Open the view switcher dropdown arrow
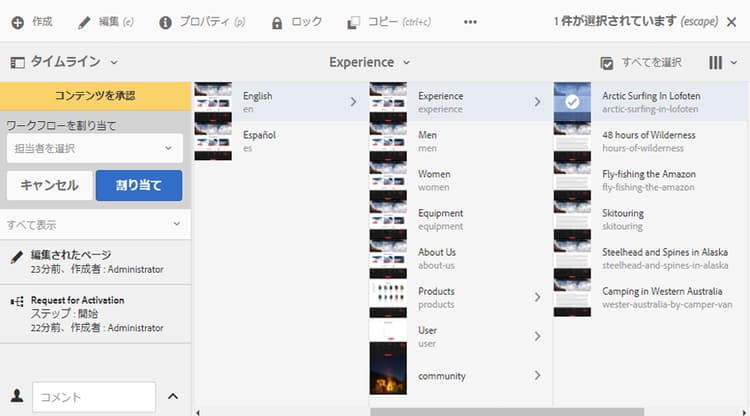 [734, 63]
